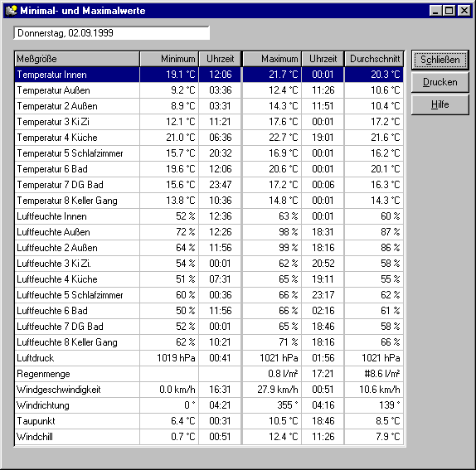Viewport: 476px width, 470px height.
Task: Select the Regenmenge row
Action: (209, 375)
